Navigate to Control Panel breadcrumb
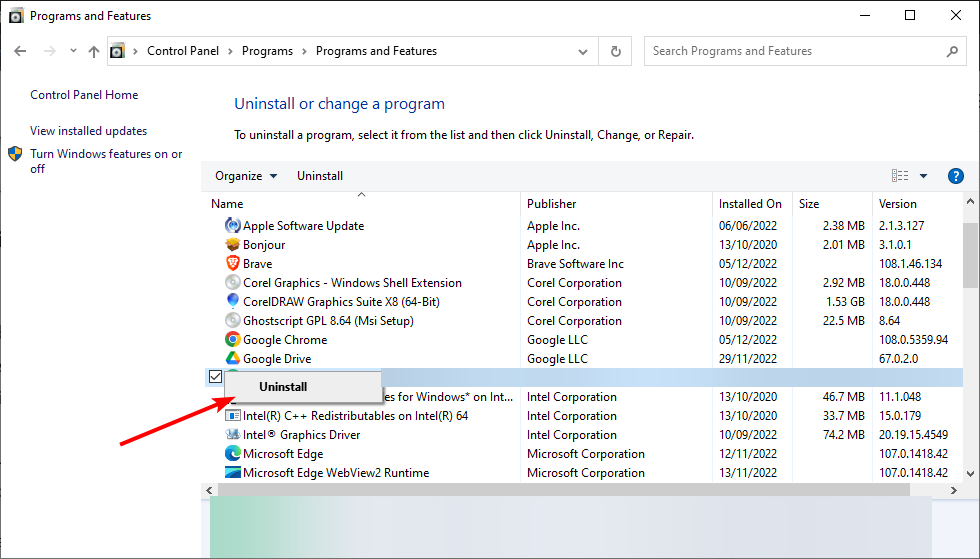 [183, 51]
